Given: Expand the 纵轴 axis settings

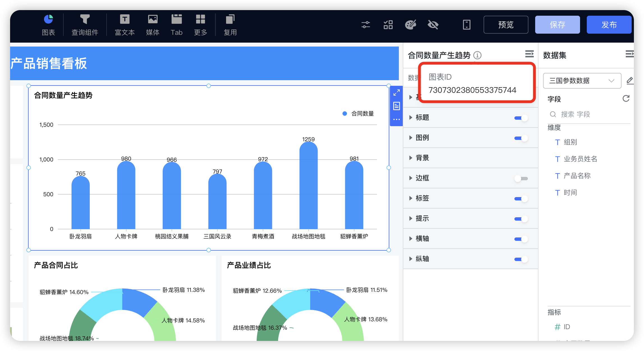Looking at the screenshot, I should pyautogui.click(x=411, y=259).
